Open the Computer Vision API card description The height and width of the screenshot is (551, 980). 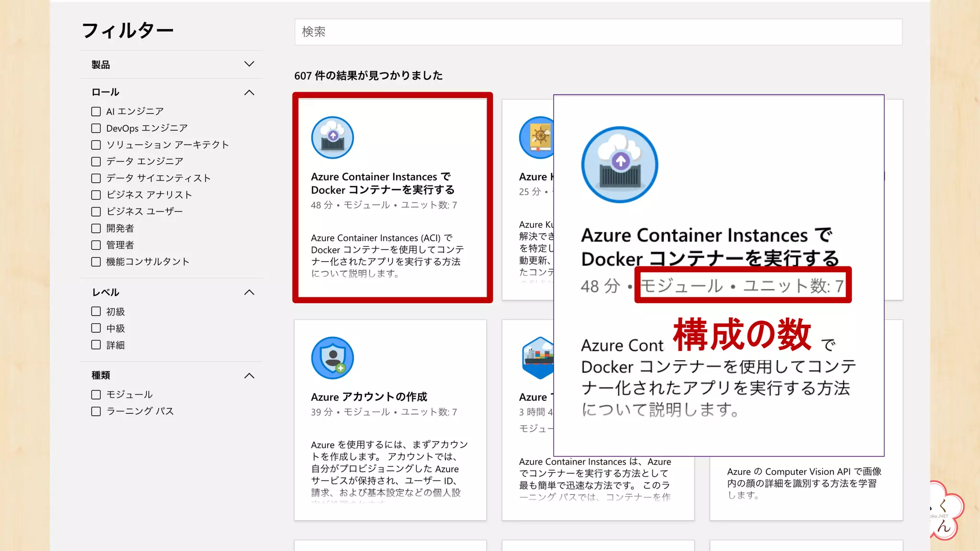click(x=804, y=483)
